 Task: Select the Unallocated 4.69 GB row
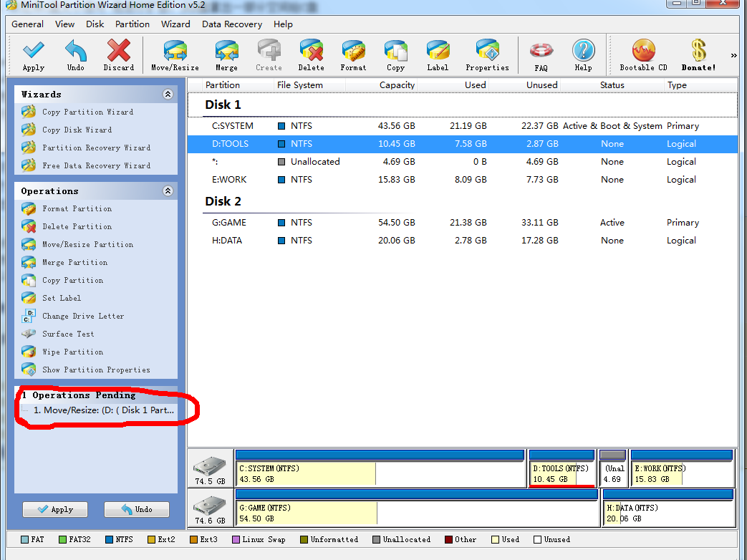tap(463, 162)
